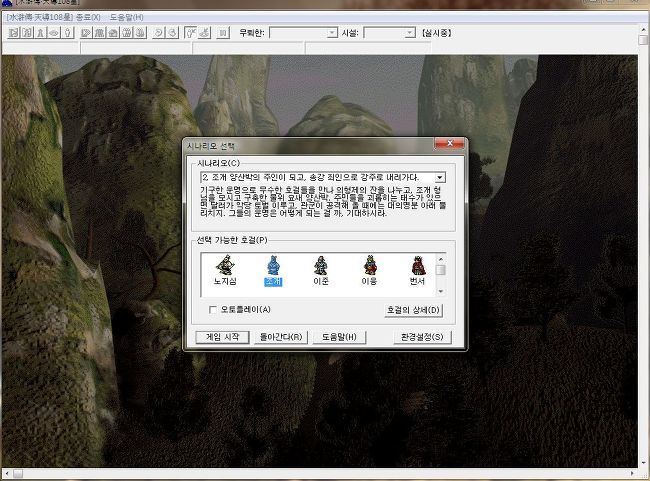650x481 pixels.
Task: Open the 도움말(H) menu in menu bar
Action: point(126,17)
